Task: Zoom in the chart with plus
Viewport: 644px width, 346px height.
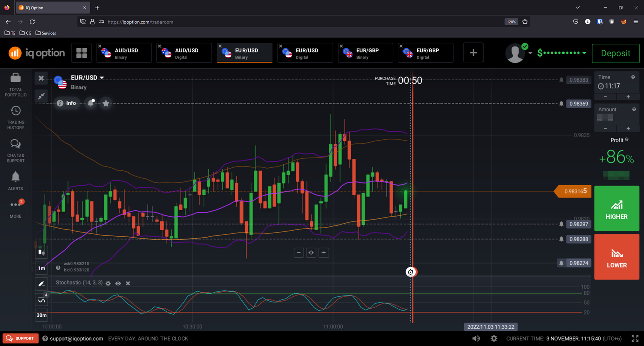Action: [x=324, y=253]
